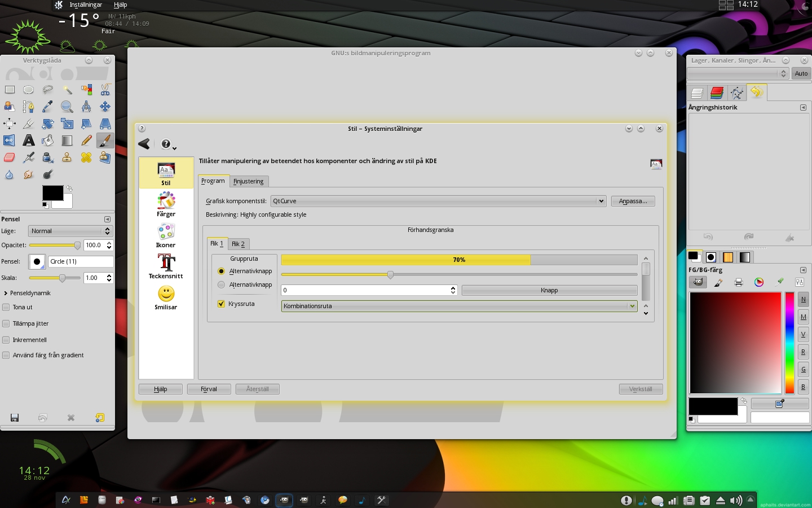Click the Hjälp button in the dialog

161,389
